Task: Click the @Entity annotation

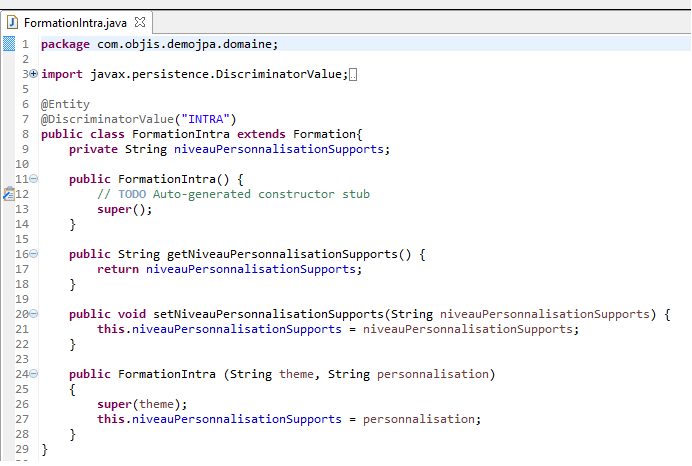Action: click(65, 104)
